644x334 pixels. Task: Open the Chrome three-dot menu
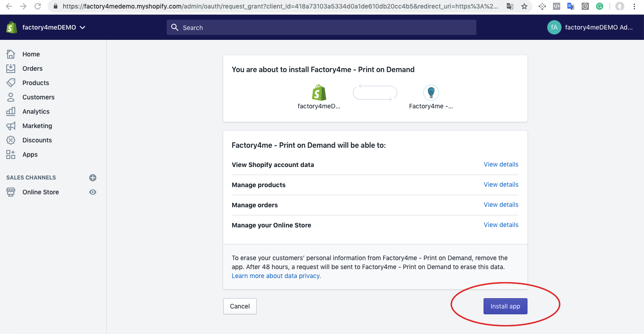pos(635,6)
